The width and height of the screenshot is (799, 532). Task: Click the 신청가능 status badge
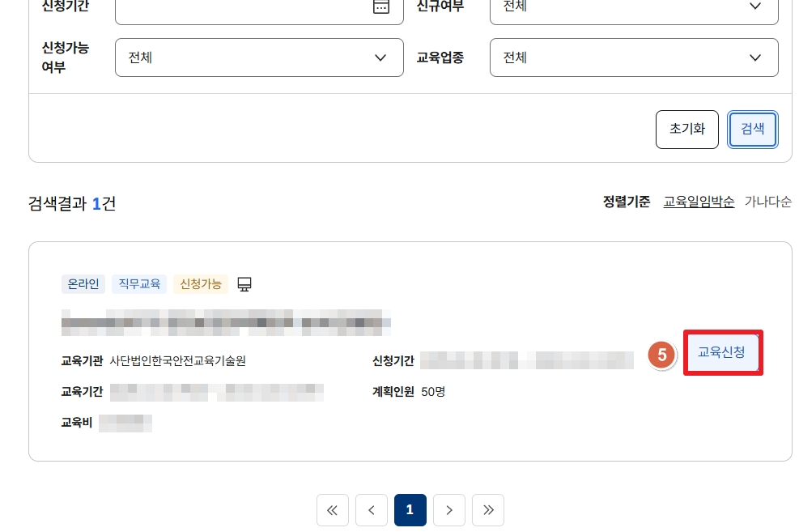[200, 283]
